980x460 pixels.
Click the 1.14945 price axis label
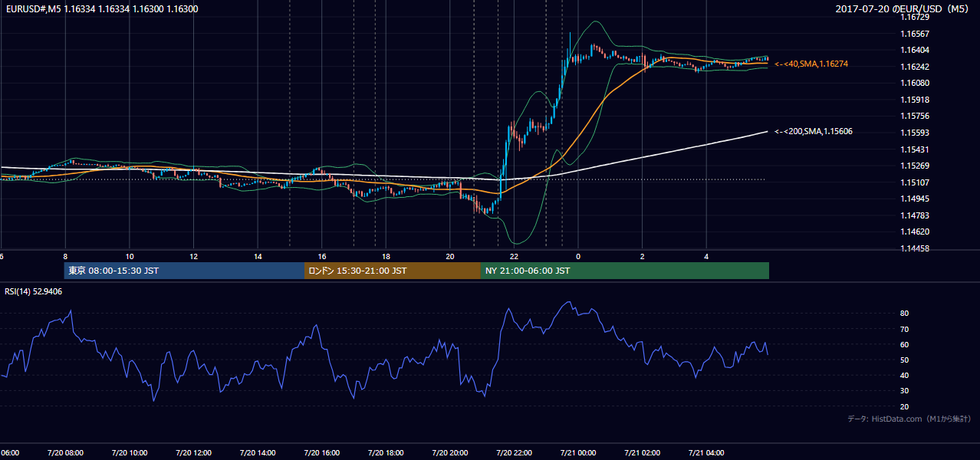click(x=916, y=199)
